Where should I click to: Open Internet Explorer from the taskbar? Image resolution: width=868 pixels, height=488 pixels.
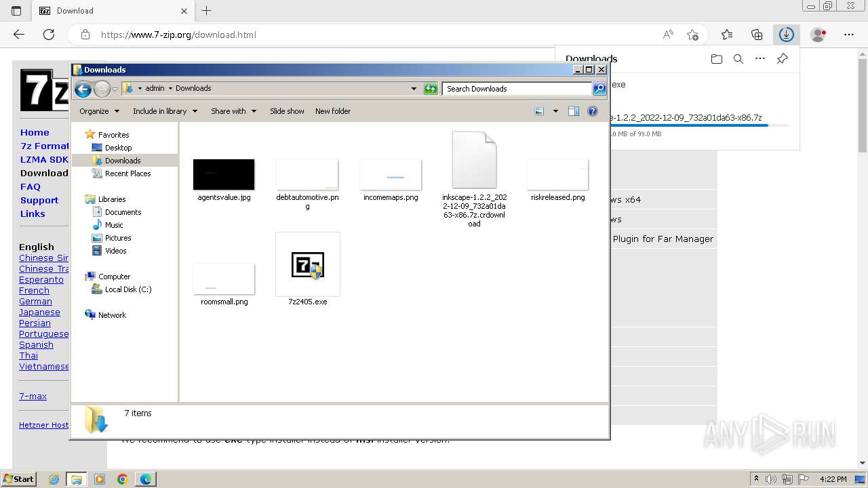[x=54, y=479]
